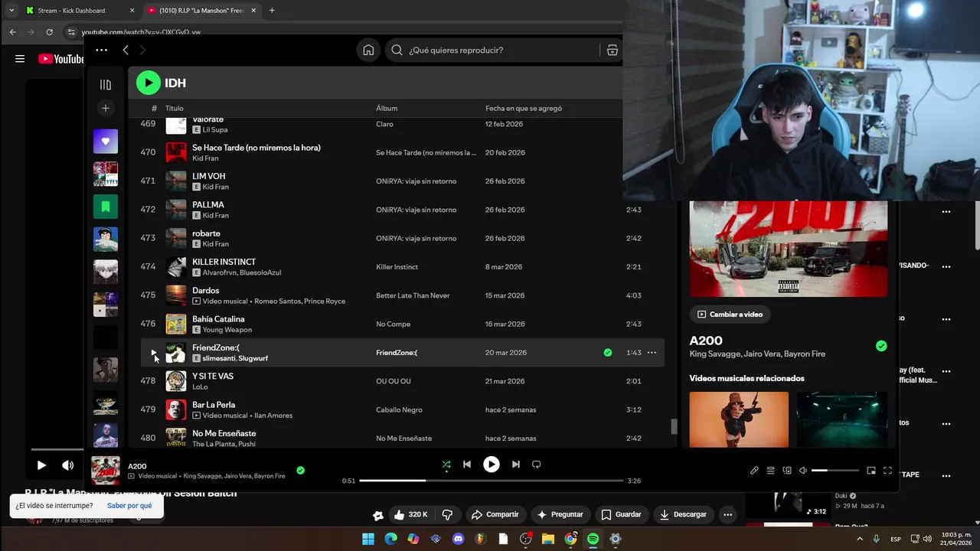The height and width of the screenshot is (551, 980).
Task: Toggle saved checkmark beside A200 in right panel
Action: 881,346
